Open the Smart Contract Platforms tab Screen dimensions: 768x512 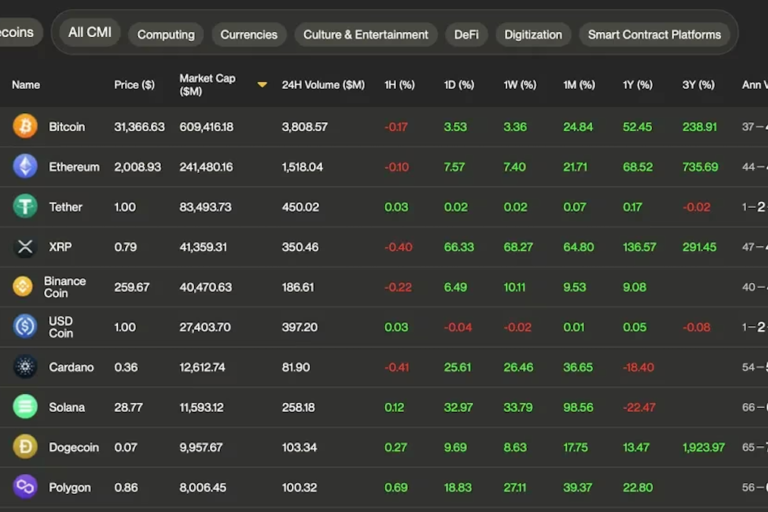654,35
